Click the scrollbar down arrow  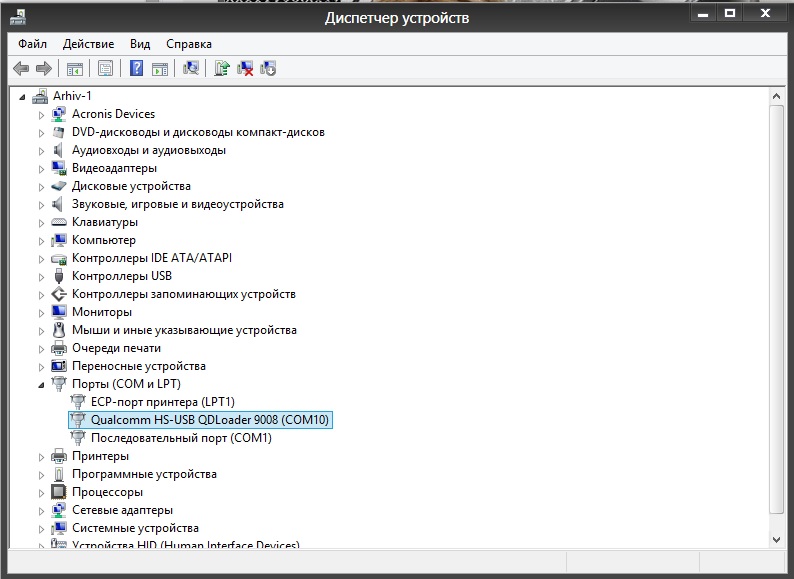pyautogui.click(x=776, y=540)
